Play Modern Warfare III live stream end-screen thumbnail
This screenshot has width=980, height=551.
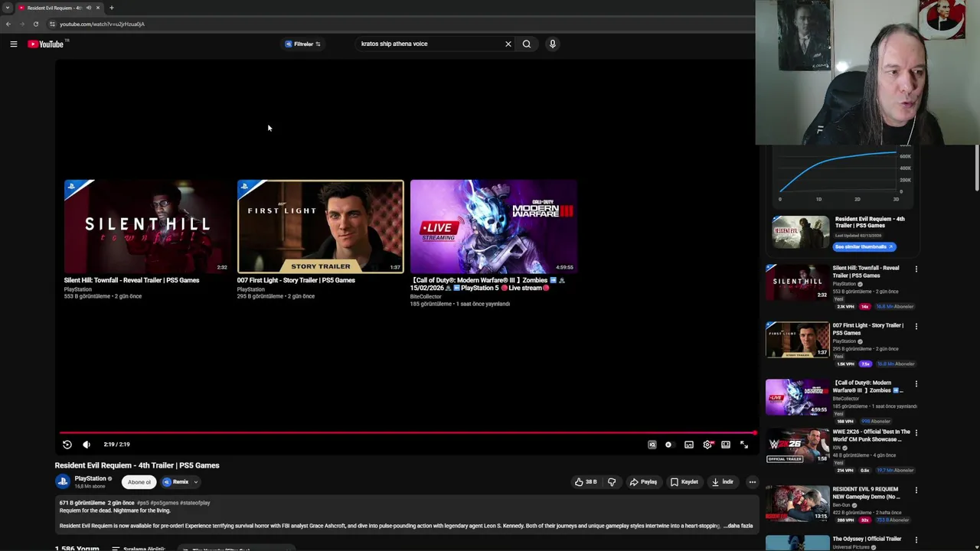(x=493, y=227)
